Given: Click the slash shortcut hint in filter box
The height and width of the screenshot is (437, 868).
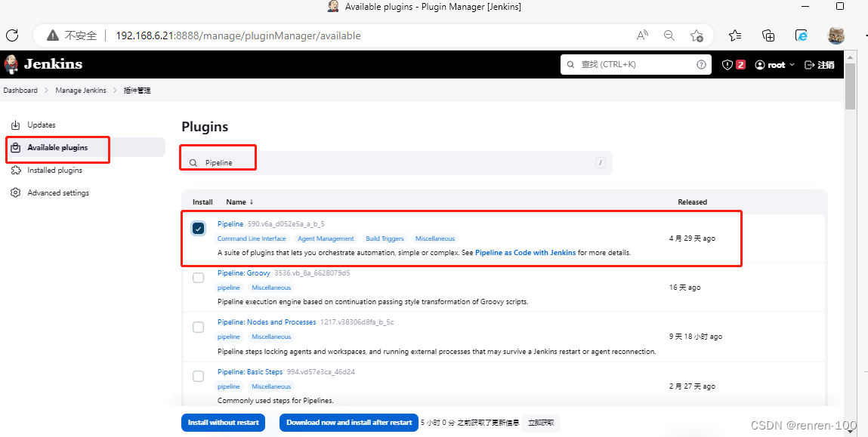Looking at the screenshot, I should (x=600, y=162).
